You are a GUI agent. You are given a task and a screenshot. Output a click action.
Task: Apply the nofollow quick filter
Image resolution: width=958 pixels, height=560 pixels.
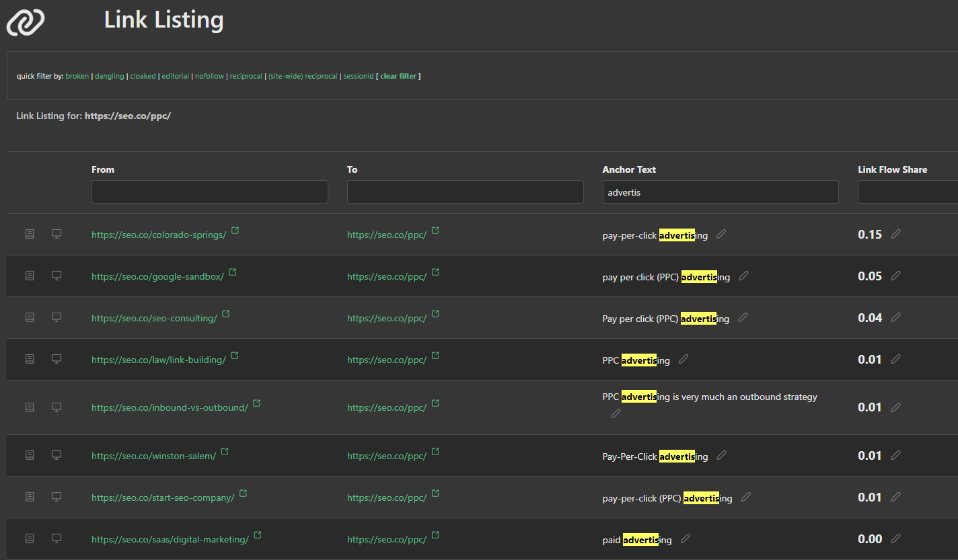tap(209, 77)
